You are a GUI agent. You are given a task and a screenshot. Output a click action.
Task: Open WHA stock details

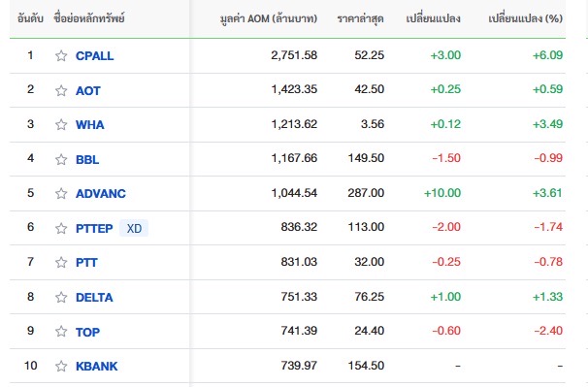click(x=90, y=124)
